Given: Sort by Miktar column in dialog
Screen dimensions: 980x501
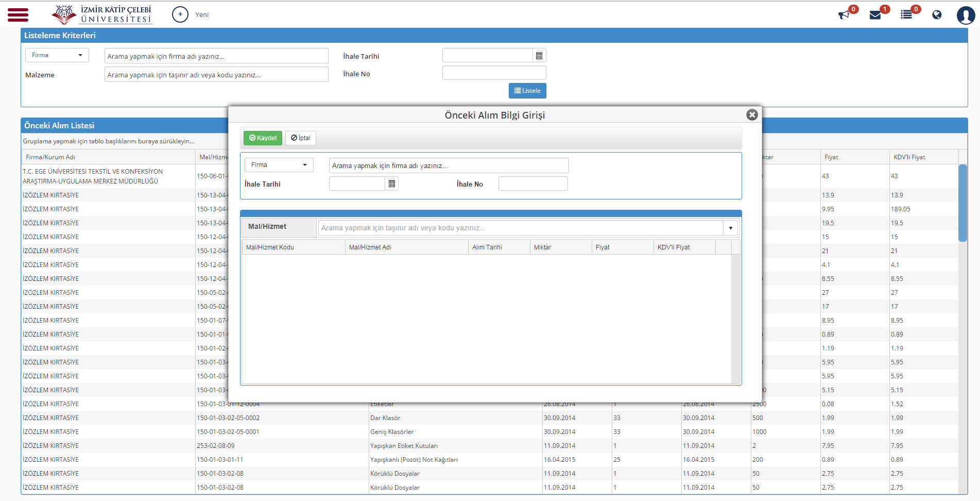Looking at the screenshot, I should coord(561,247).
